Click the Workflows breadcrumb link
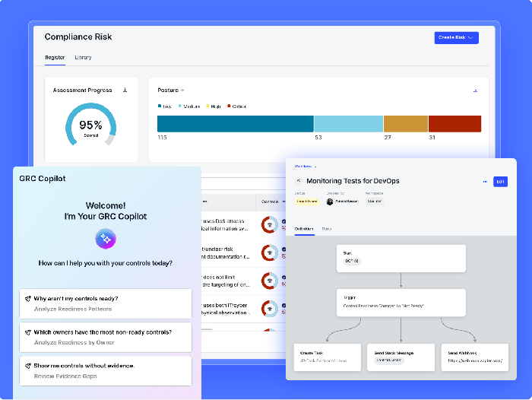The width and height of the screenshot is (532, 400). 303,167
